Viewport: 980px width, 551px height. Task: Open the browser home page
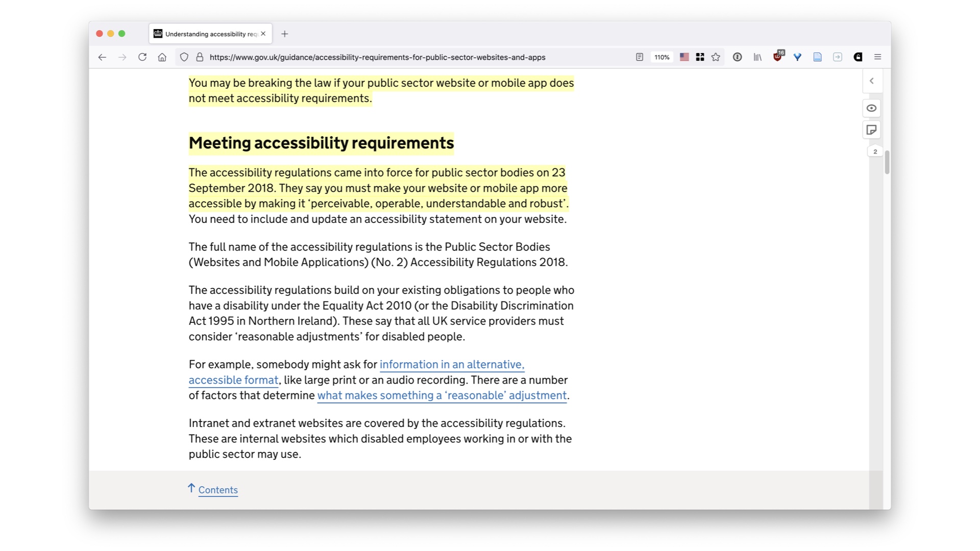(x=162, y=57)
